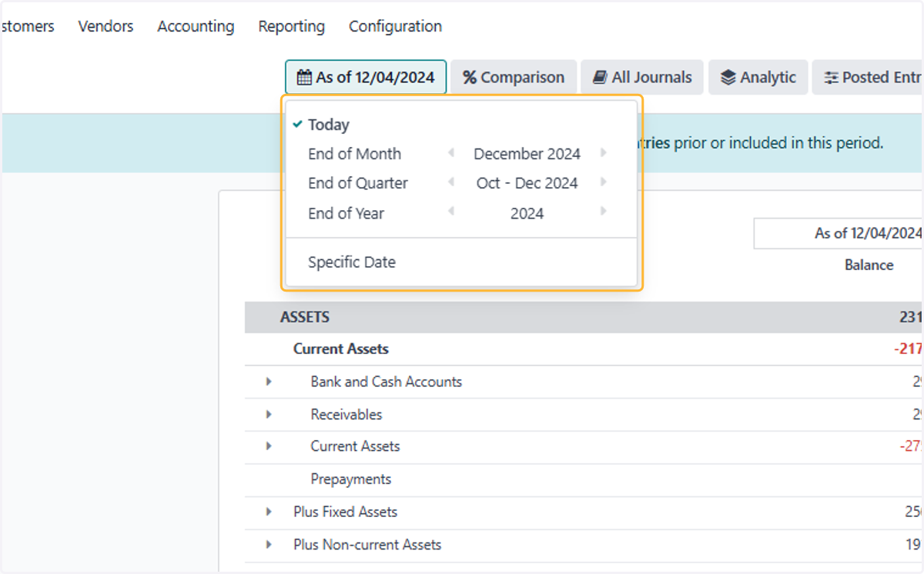Click the Prepayments line

[x=351, y=479]
